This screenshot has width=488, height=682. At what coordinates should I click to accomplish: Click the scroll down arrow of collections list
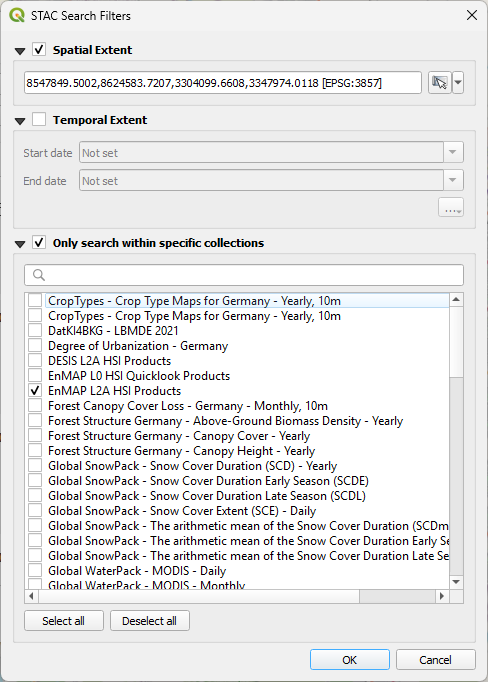point(456,582)
